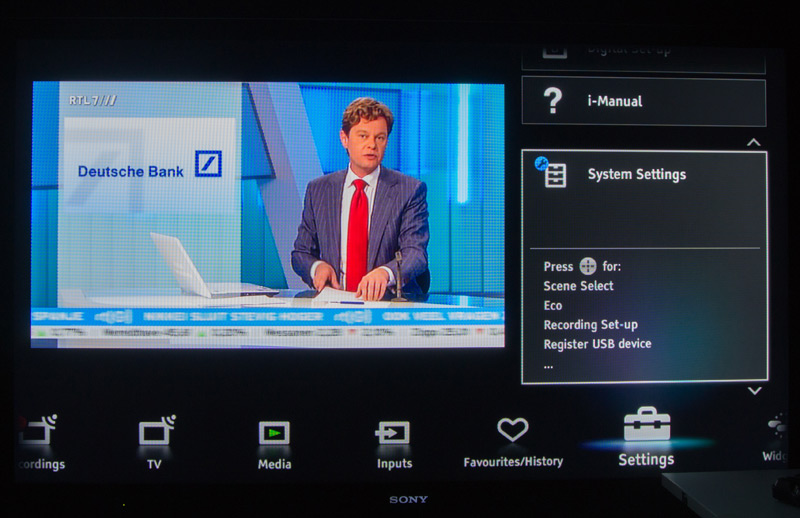Open the Media player icon
Image resolution: width=800 pixels, height=518 pixels.
tap(274, 433)
